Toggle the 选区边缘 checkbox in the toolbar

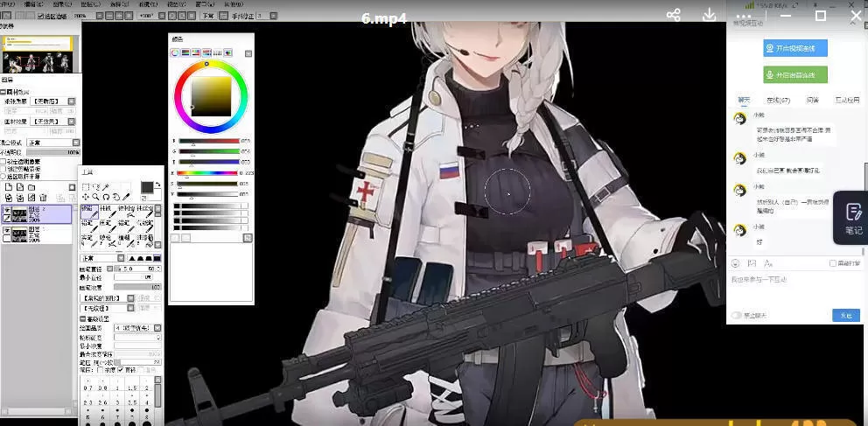40,16
